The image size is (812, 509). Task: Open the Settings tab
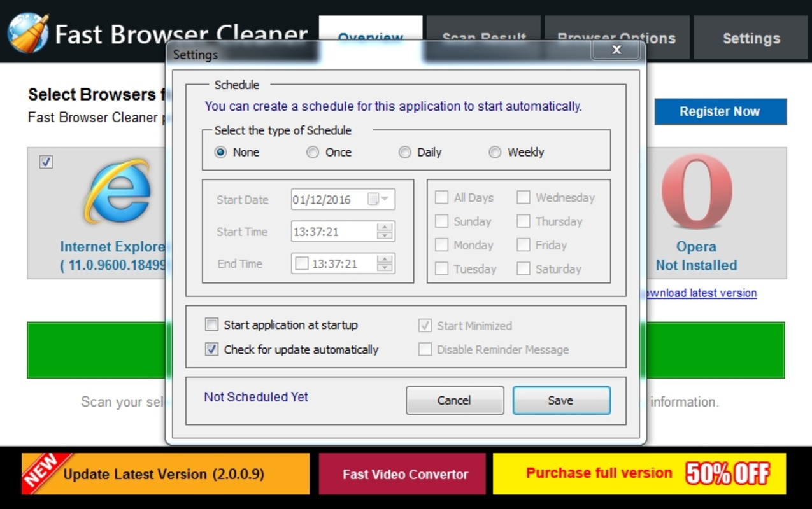click(x=751, y=38)
